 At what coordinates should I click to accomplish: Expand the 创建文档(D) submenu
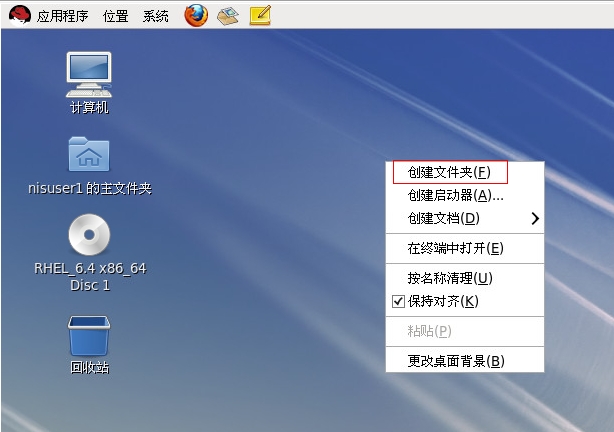(x=465, y=218)
